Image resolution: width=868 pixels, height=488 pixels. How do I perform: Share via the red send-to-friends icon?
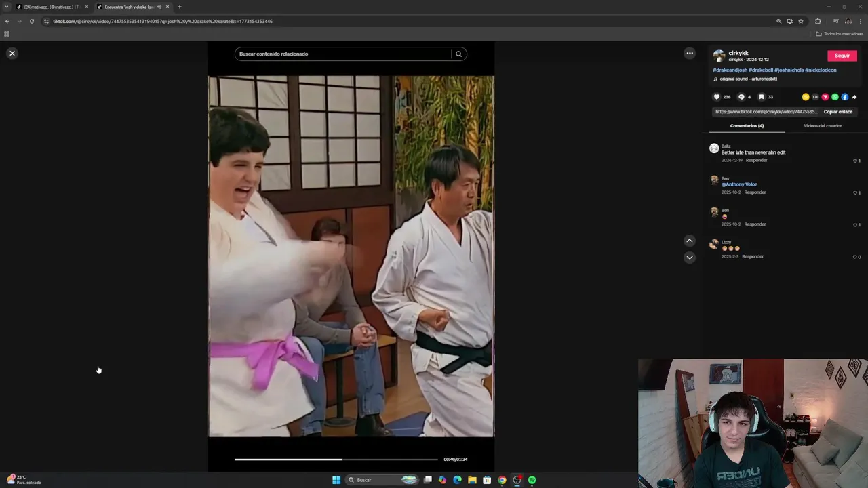click(x=825, y=97)
